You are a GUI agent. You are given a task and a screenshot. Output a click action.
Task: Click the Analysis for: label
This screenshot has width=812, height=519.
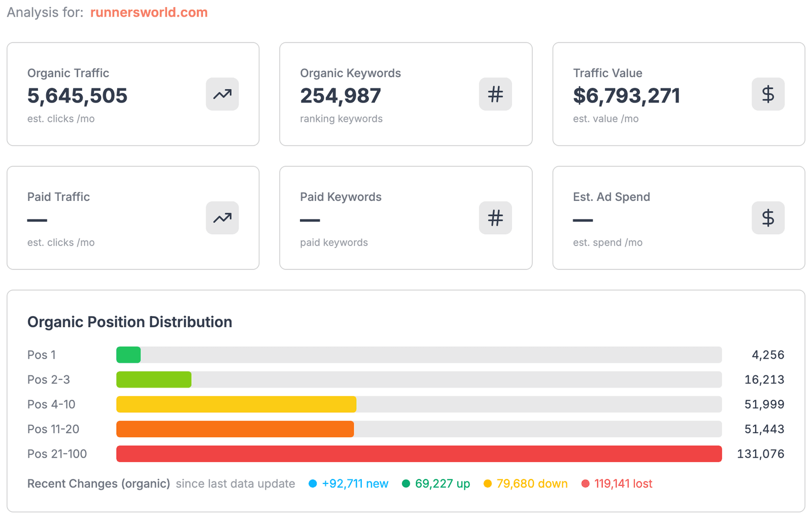click(45, 12)
